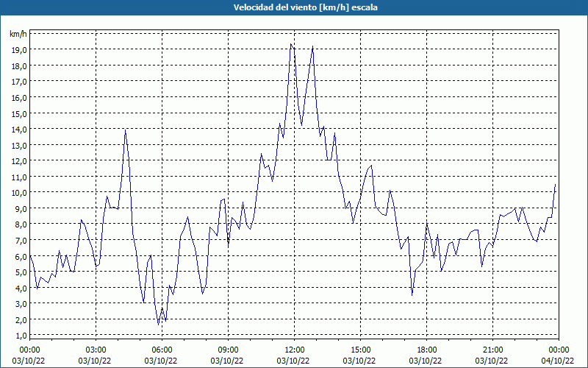Pick the '16,0' axis value

(20, 98)
